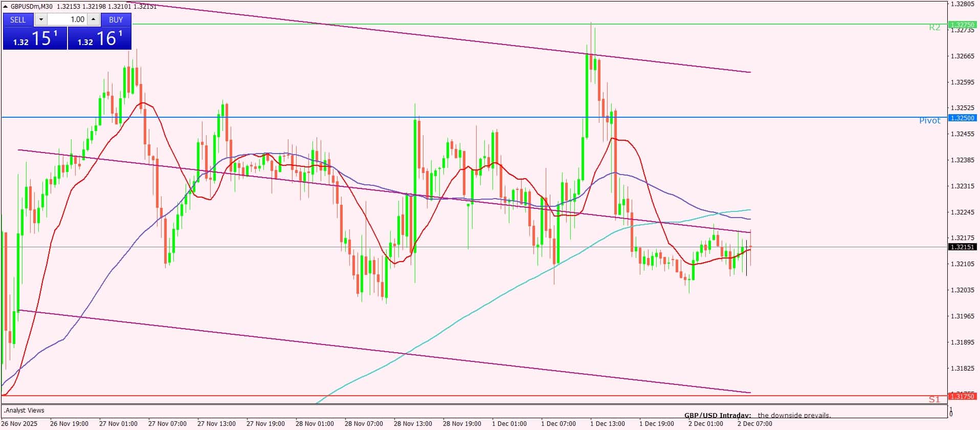Image resolution: width=980 pixels, height=430 pixels.
Task: Select the green R2 resistance label
Action: pos(934,28)
